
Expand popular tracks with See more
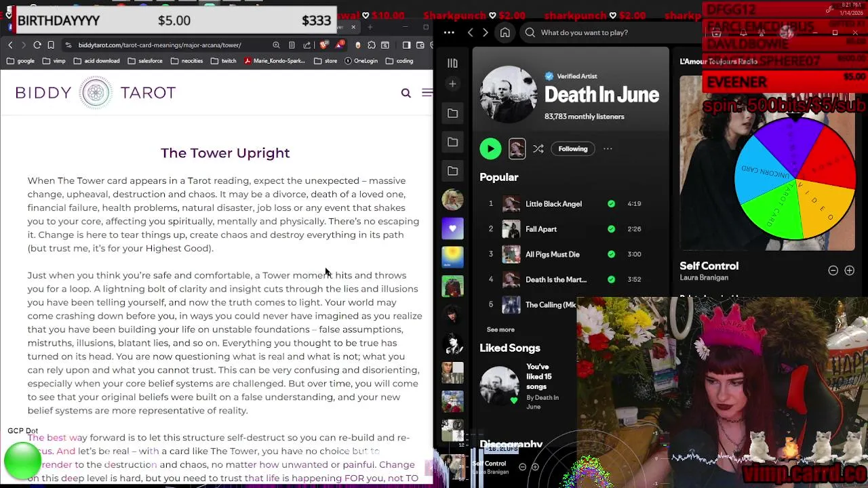tap(500, 329)
